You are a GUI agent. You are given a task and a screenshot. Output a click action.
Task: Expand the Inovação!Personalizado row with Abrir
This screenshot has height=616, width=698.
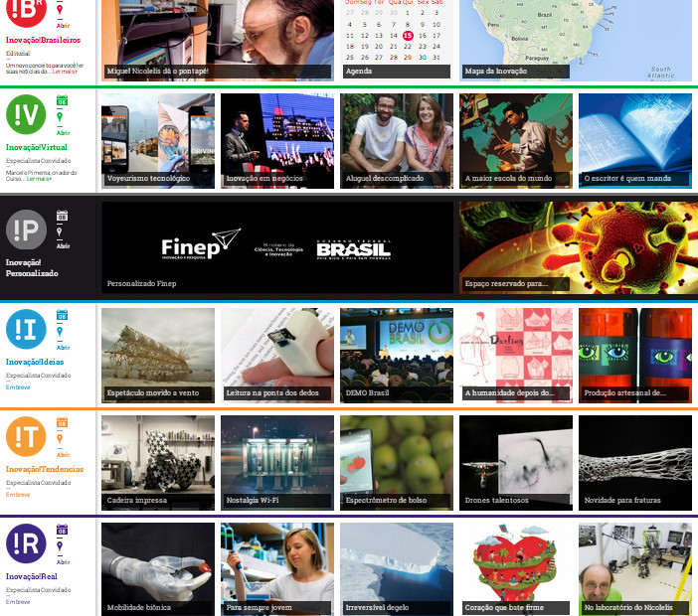63,246
